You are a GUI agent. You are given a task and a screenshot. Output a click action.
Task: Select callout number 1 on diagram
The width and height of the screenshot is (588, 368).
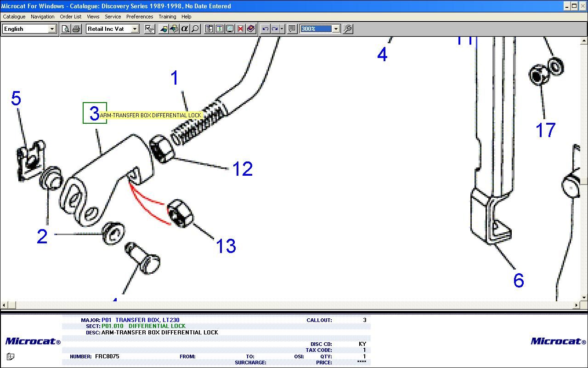[x=175, y=78]
